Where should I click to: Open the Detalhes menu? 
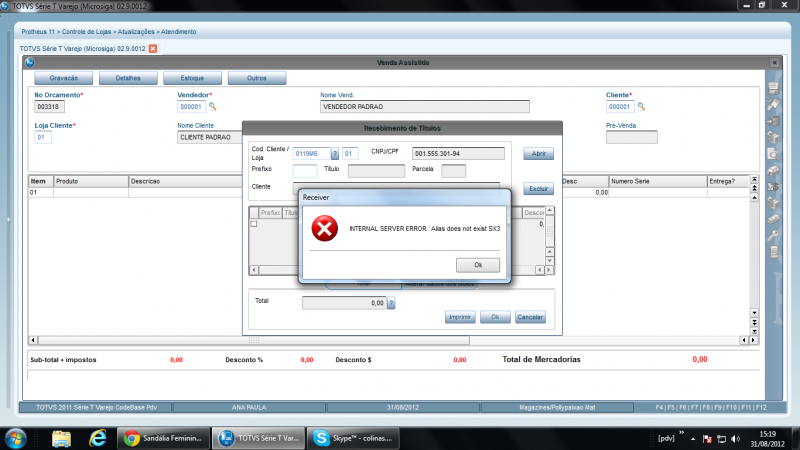coord(128,78)
